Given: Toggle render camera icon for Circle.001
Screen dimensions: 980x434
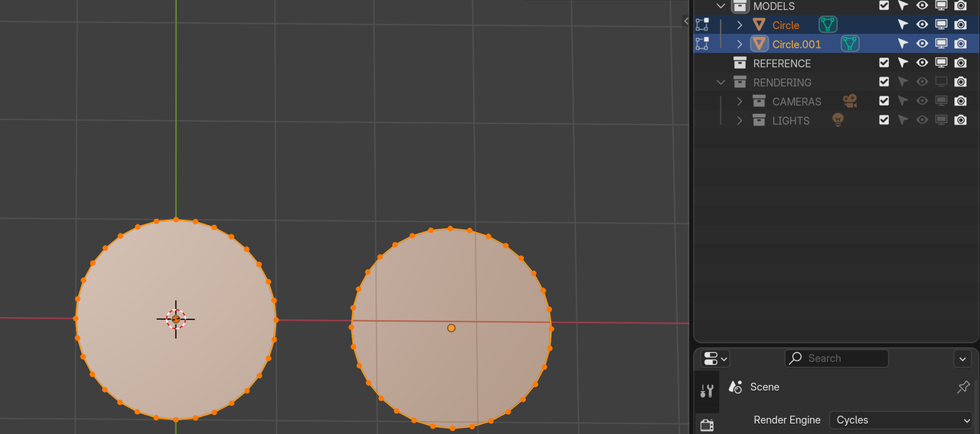Looking at the screenshot, I should [960, 44].
